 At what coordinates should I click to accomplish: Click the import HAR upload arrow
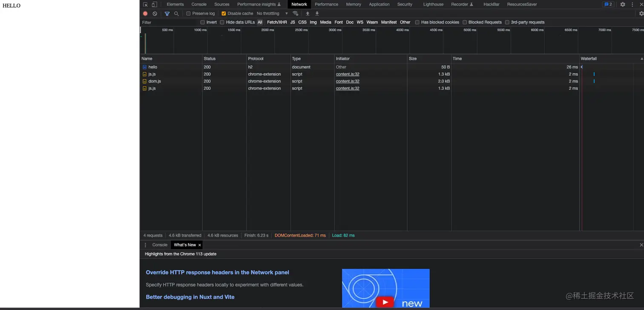(308, 14)
